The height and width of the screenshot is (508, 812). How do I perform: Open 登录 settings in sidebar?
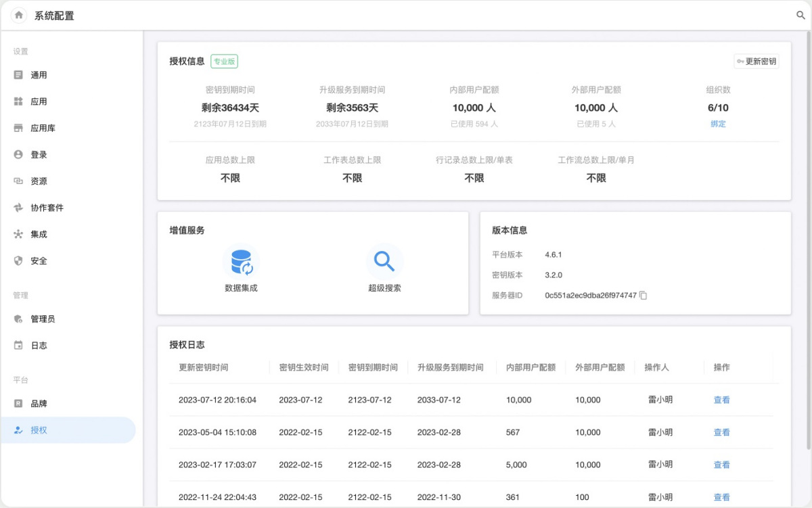39,154
